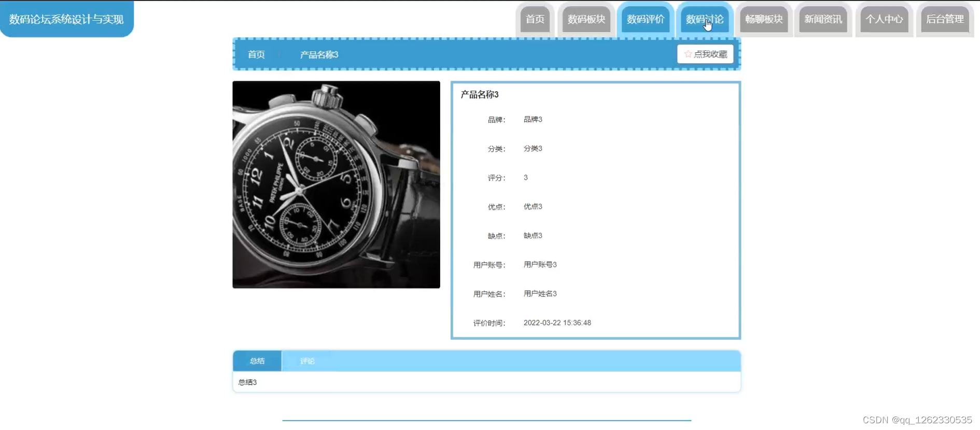Select the 缺点3 value
Image resolution: width=980 pixels, height=430 pixels.
point(533,235)
